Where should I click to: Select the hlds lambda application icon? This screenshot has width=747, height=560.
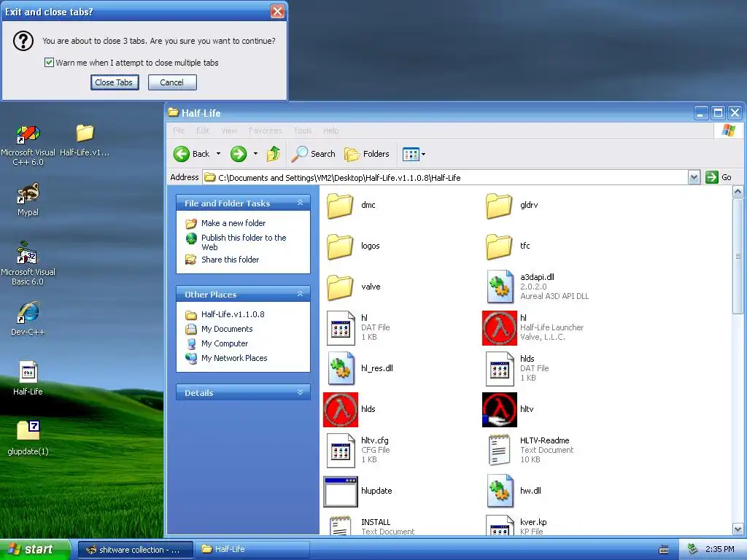(x=340, y=410)
